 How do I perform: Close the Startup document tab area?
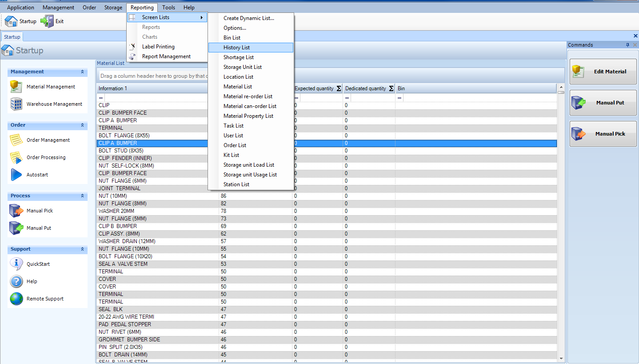point(635,36)
